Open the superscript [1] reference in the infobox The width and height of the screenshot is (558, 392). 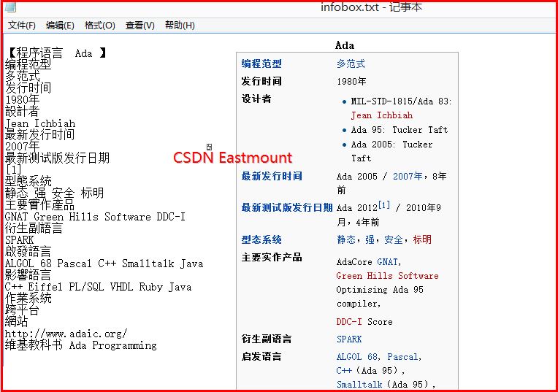click(x=383, y=205)
